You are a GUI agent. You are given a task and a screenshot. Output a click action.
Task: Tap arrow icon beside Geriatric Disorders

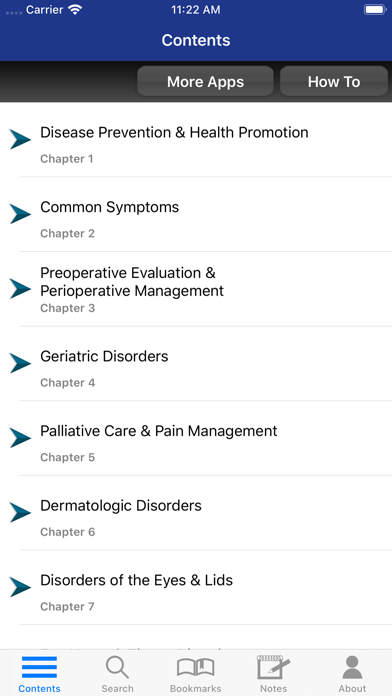pos(20,363)
